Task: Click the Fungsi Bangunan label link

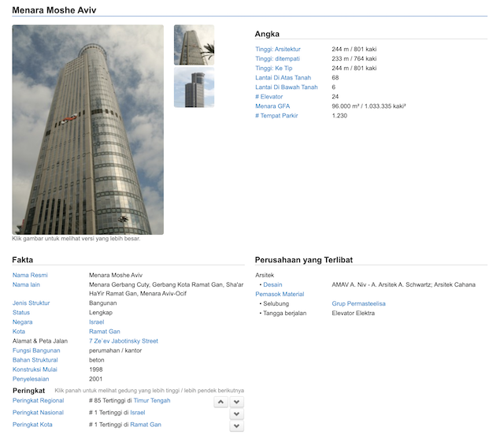Action: 36,351
